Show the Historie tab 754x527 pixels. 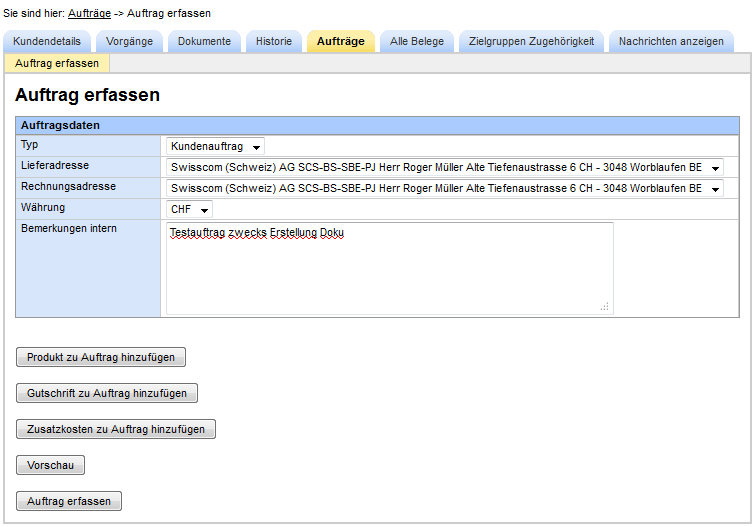[x=274, y=41]
